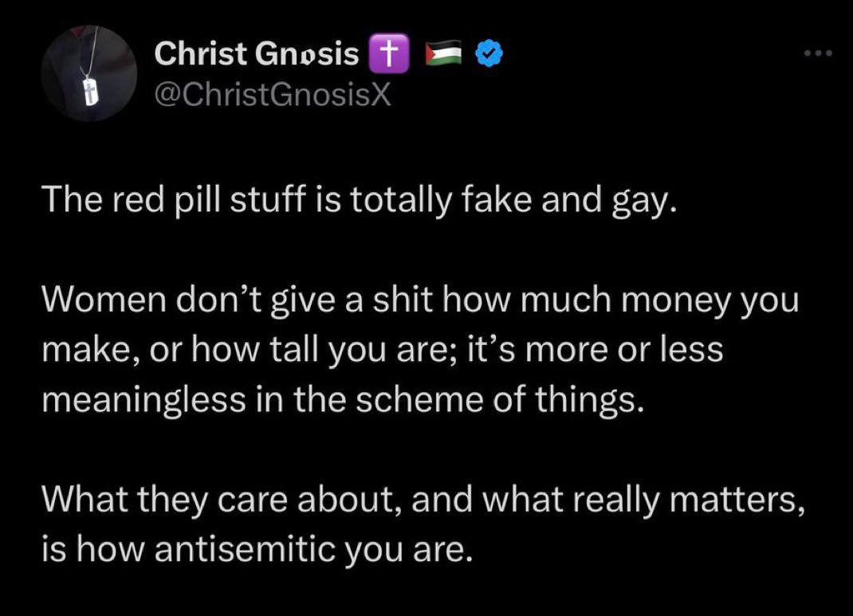Click the line starting "make, or how tall"
Image resolution: width=853 pixels, height=616 pixels.
(x=383, y=350)
